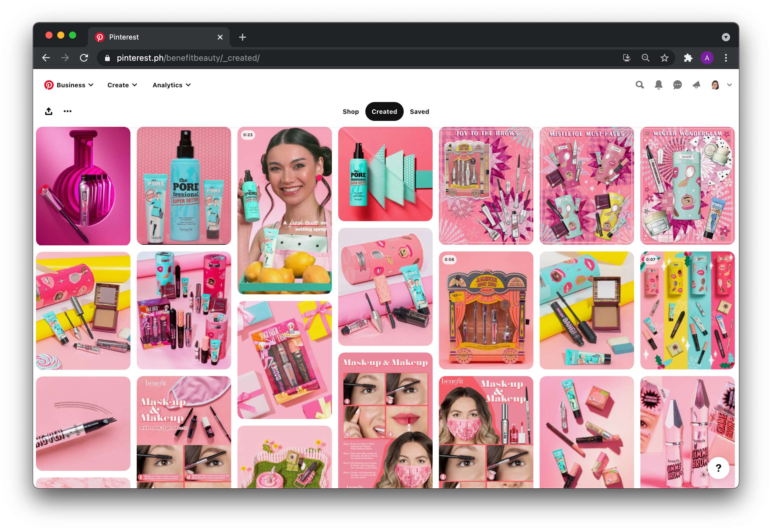The height and width of the screenshot is (532, 772).
Task: Open the Analytics dropdown menu
Action: pos(172,85)
